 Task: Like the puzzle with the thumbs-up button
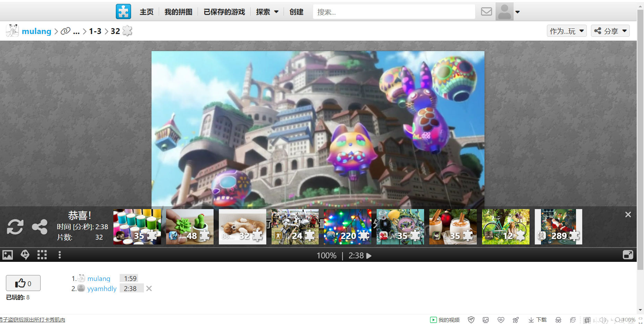pos(23,283)
